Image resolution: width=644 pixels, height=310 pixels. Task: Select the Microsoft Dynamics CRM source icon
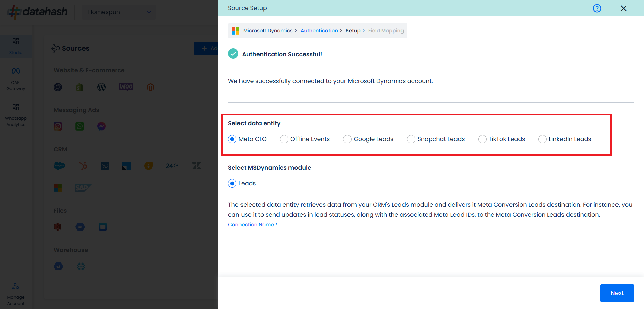[x=58, y=188]
